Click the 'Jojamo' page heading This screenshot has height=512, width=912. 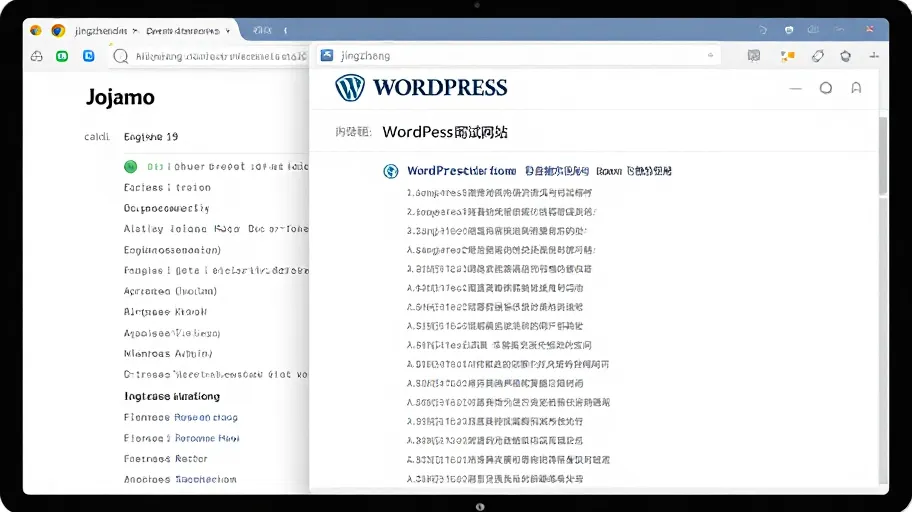pyautogui.click(x=120, y=97)
